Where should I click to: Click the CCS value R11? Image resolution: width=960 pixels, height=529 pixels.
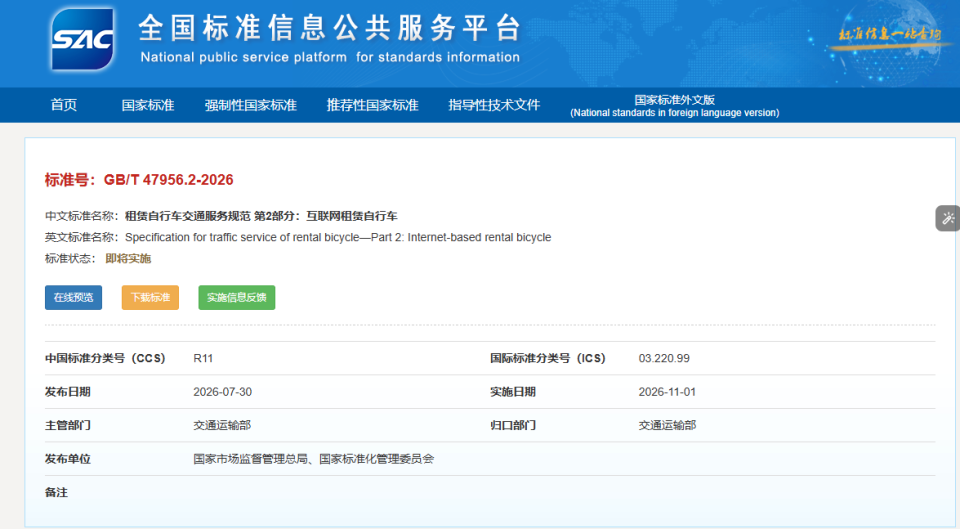203,359
